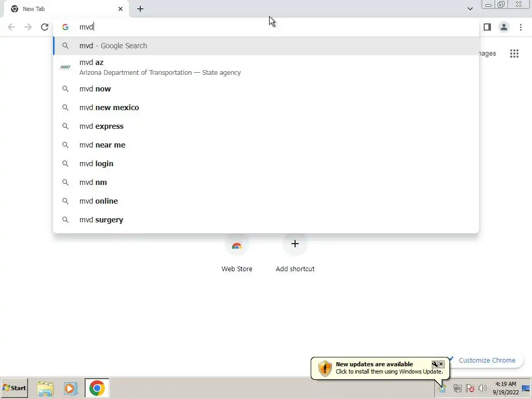Image resolution: width=532 pixels, height=399 pixels.
Task: Open the Chrome profile avatar menu
Action: [504, 27]
